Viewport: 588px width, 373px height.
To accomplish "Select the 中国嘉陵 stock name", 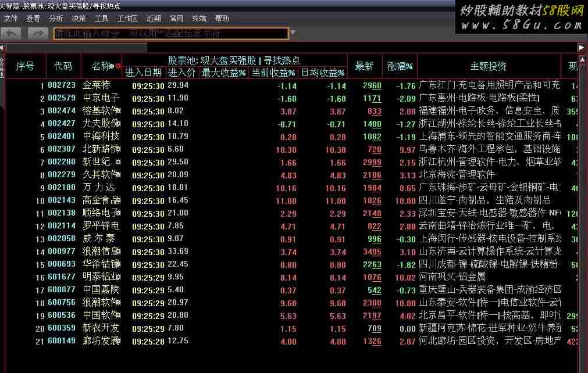I will [101, 290].
